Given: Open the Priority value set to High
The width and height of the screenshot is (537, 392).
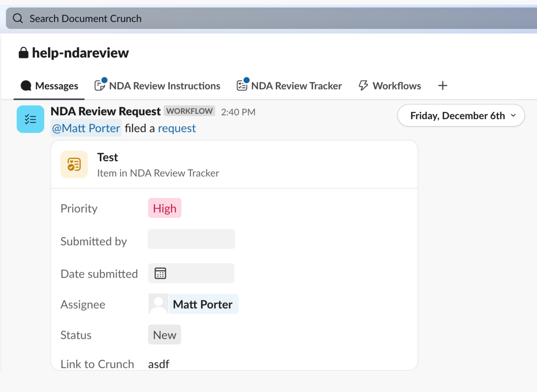Looking at the screenshot, I should pyautogui.click(x=165, y=208).
